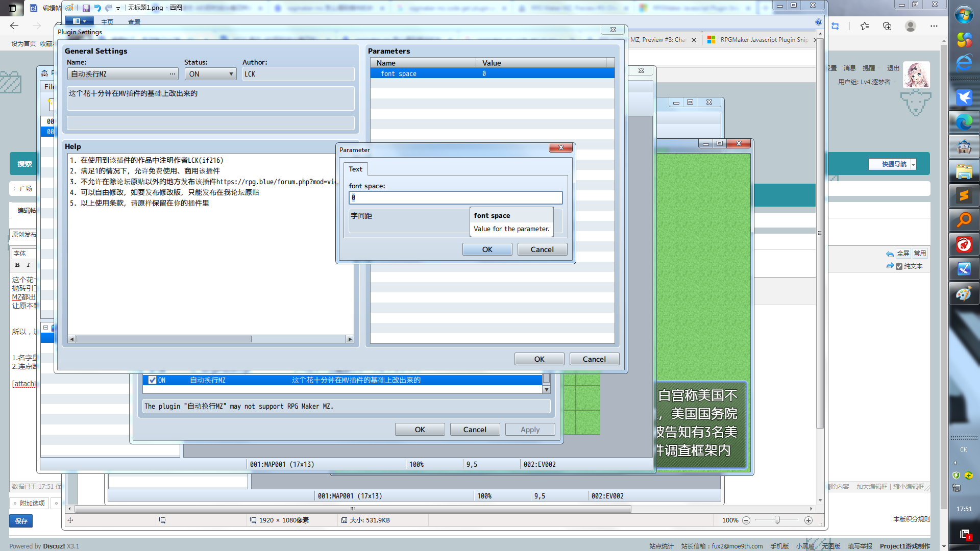Click the Paint zoom out minus button
Viewport: 980px width, 551px height.
746,520
